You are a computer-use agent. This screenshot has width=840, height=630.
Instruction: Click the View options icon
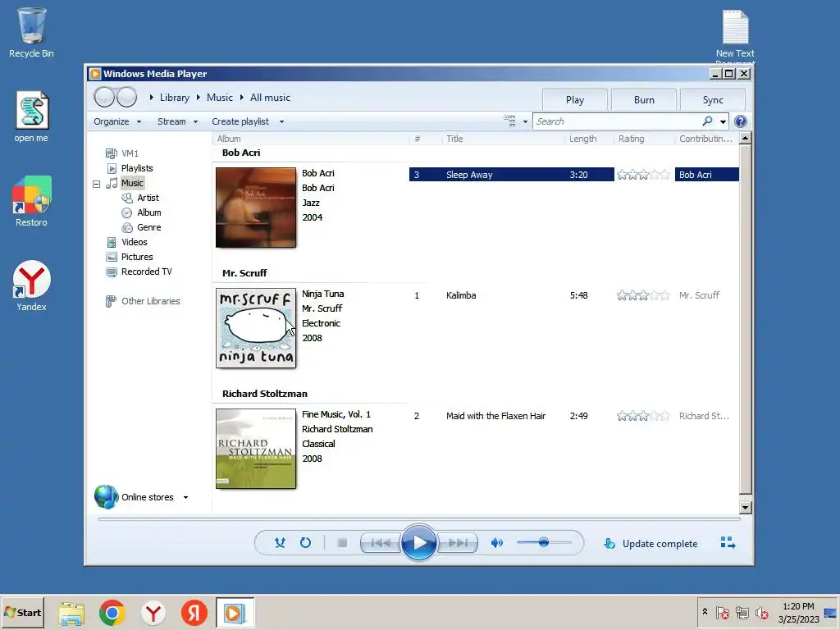tap(509, 121)
